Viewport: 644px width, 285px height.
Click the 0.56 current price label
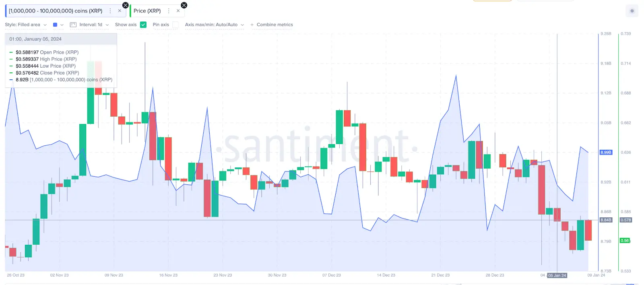[x=625, y=241]
